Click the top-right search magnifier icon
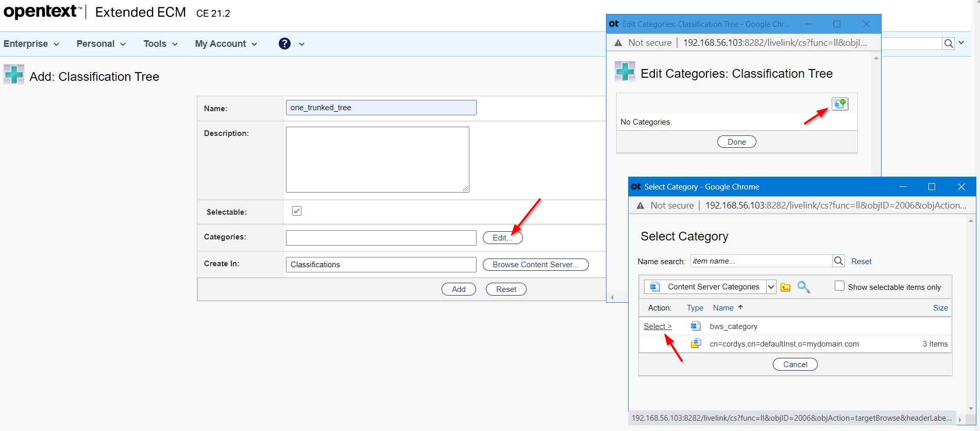Viewport: 980px width, 431px height. click(x=948, y=44)
